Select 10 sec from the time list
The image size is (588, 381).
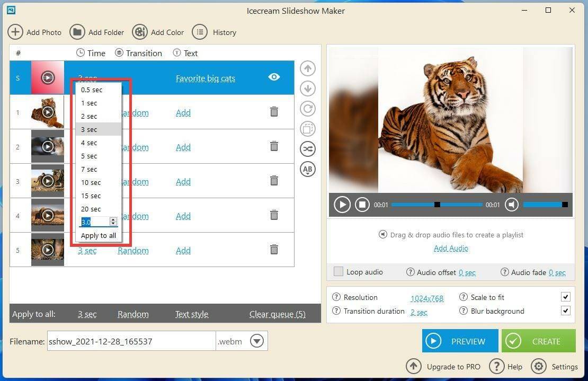[x=91, y=182]
